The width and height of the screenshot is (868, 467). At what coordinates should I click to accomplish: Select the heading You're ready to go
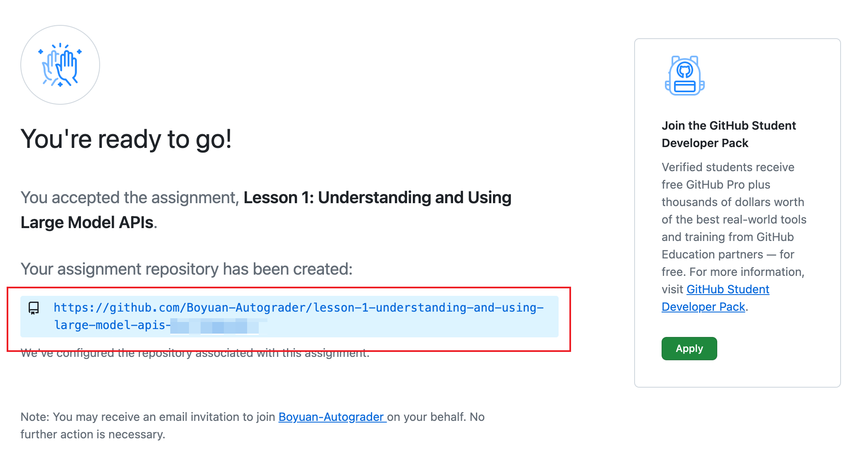126,139
